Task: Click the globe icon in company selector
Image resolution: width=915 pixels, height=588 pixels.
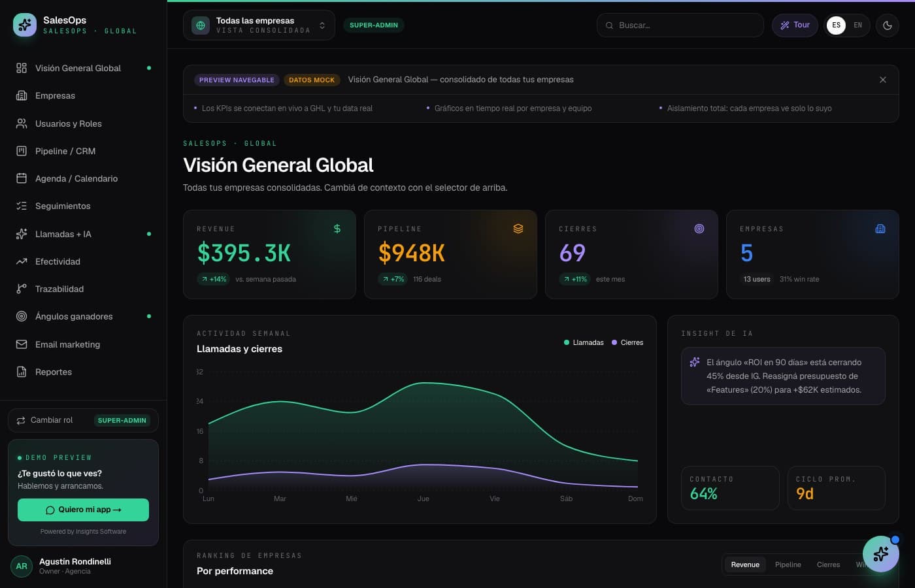Action: coord(201,25)
